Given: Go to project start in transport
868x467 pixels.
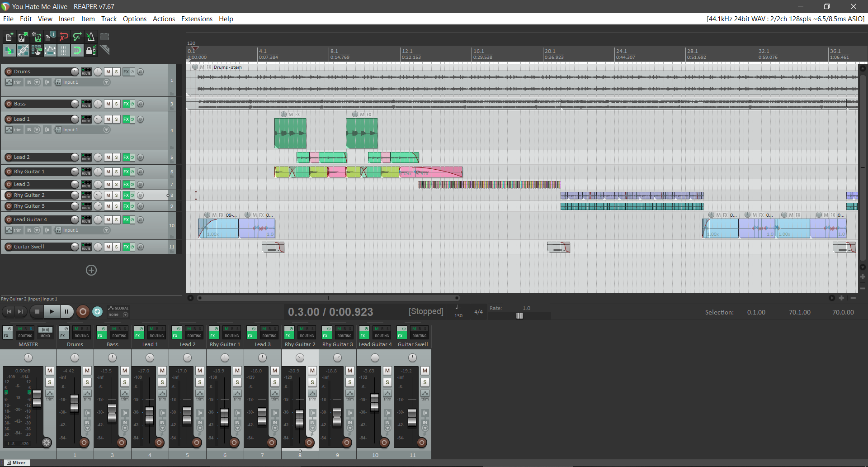Looking at the screenshot, I should coord(9,311).
